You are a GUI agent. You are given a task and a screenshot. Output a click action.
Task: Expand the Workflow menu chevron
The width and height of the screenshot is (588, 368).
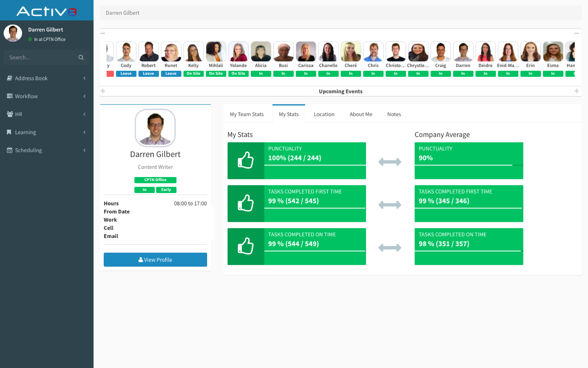click(84, 96)
